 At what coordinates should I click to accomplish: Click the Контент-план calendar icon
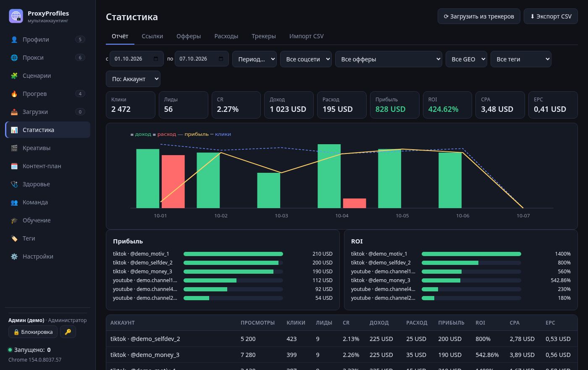pyautogui.click(x=14, y=166)
